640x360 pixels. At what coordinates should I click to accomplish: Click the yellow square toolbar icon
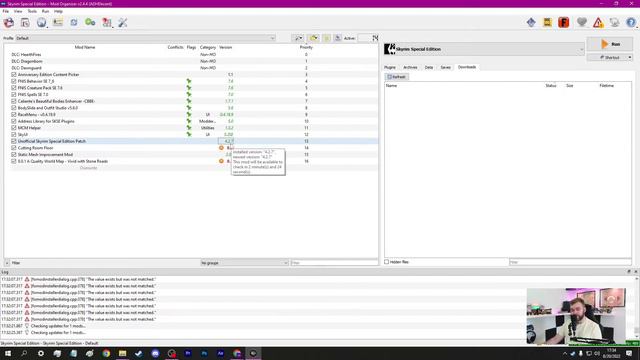[547, 22]
